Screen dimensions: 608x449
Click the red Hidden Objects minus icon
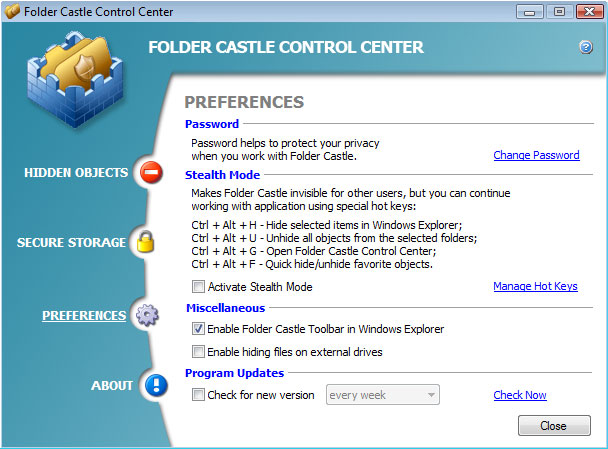pyautogui.click(x=151, y=172)
